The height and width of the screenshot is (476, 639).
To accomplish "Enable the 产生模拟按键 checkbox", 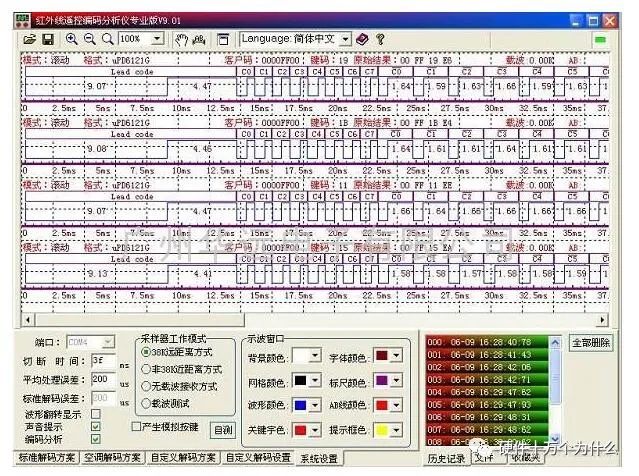I will [137, 426].
